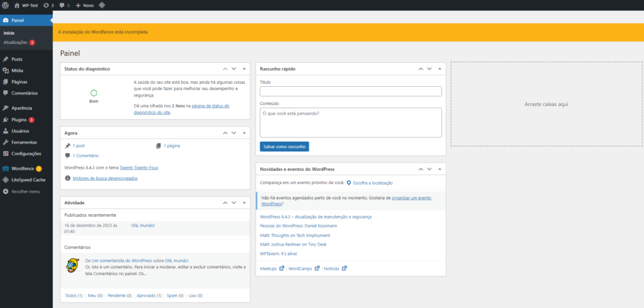Screen dimensions: 644x308
Task: Open the Plugins menu item
Action: click(19, 119)
